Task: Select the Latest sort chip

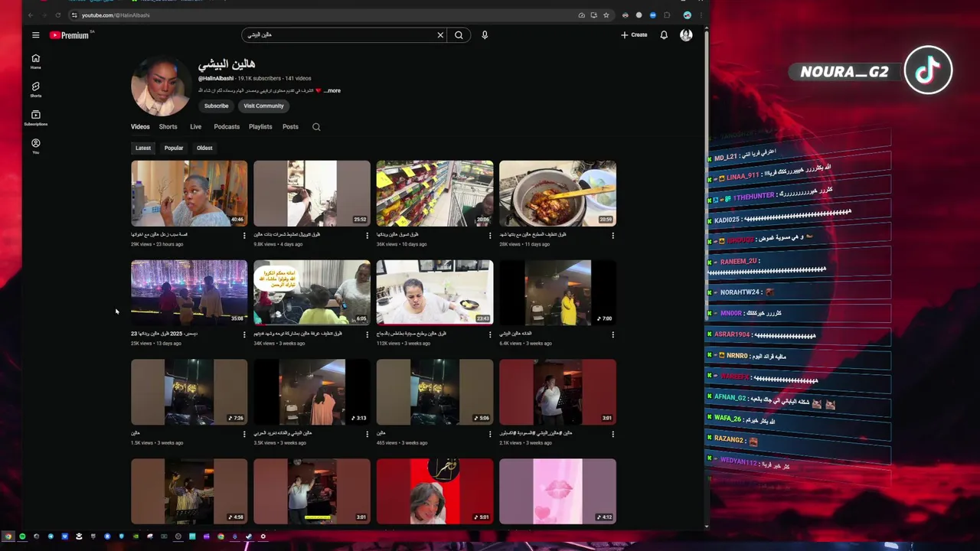Action: (x=143, y=148)
